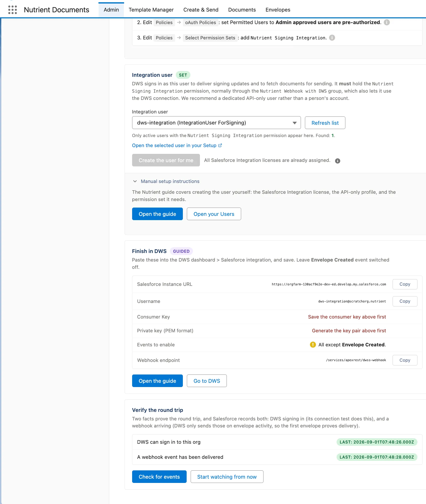Click Start watching from now button
426x504 pixels.
pyautogui.click(x=227, y=477)
